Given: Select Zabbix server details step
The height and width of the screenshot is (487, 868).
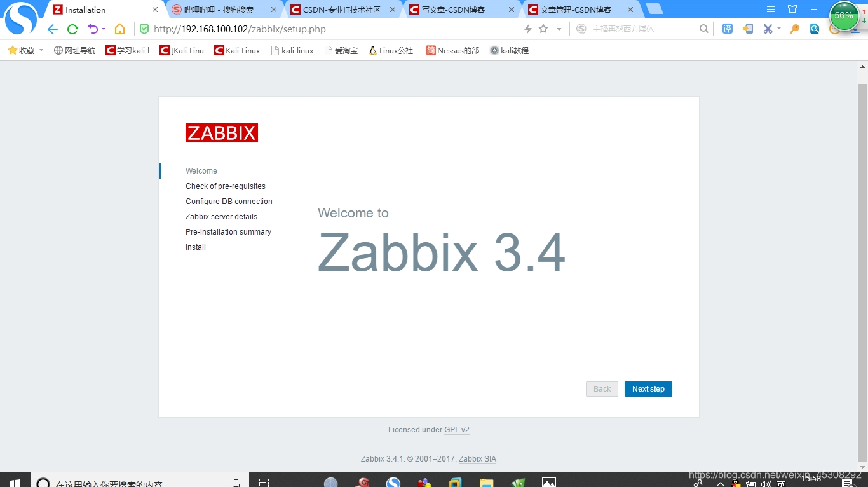Looking at the screenshot, I should pos(221,217).
